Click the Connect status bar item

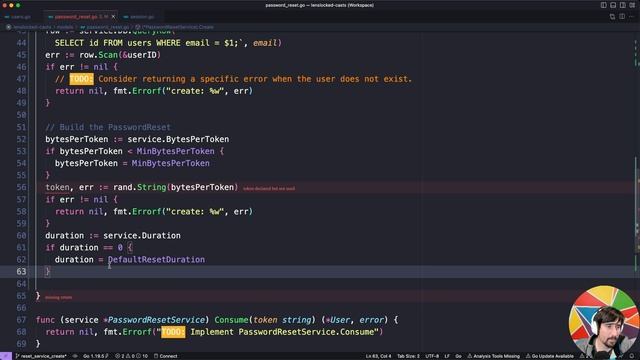click(x=165, y=356)
